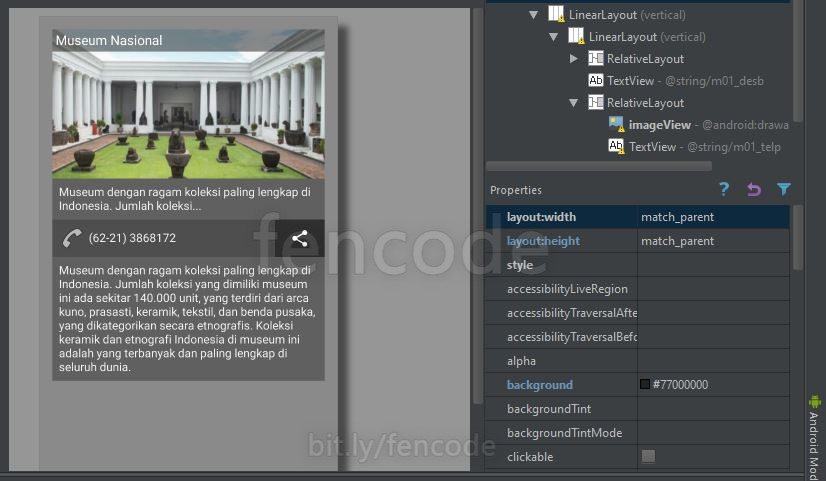This screenshot has width=826, height=481.
Task: Select accessibilityTraversalBefore property row
Action: coord(637,337)
